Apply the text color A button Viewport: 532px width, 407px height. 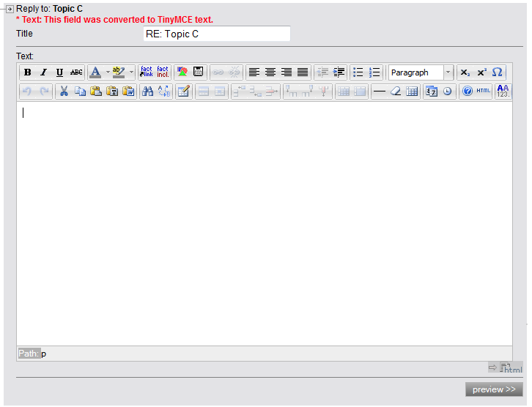coord(95,72)
